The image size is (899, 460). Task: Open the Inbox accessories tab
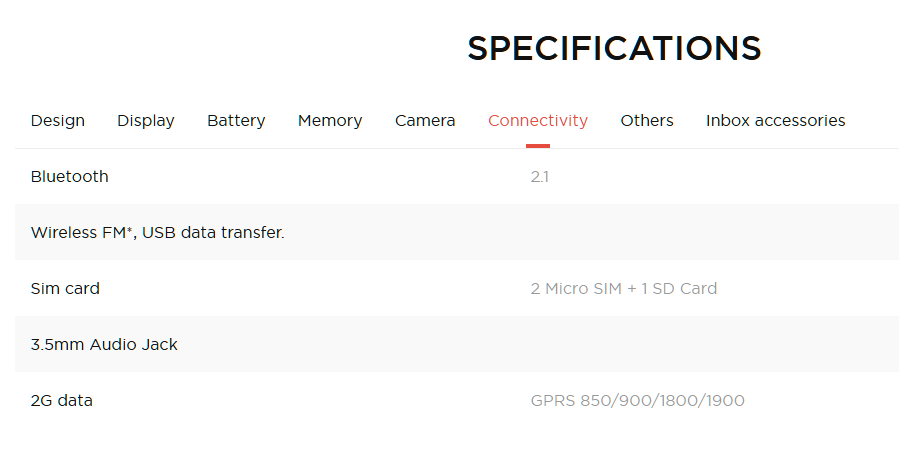point(775,120)
